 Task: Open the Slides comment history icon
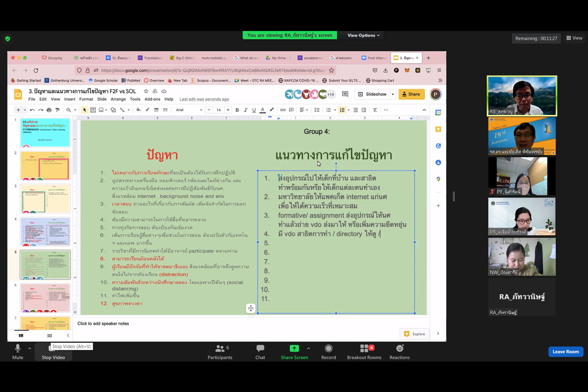click(x=345, y=94)
